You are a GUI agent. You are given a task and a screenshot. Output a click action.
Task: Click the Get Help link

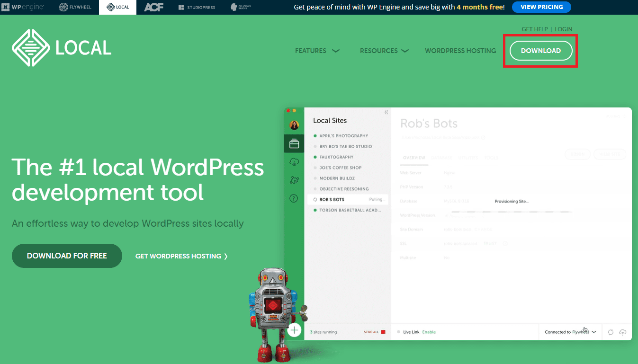tap(535, 29)
